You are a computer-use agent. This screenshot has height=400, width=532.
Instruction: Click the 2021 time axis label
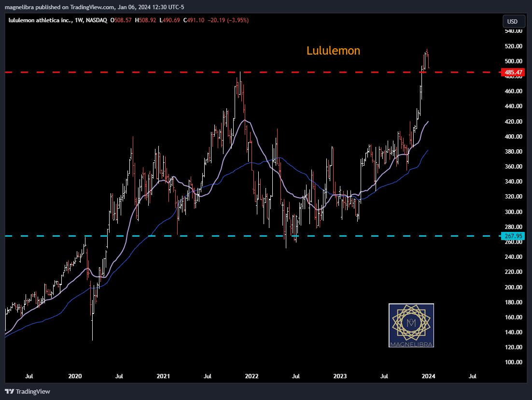coord(163,376)
